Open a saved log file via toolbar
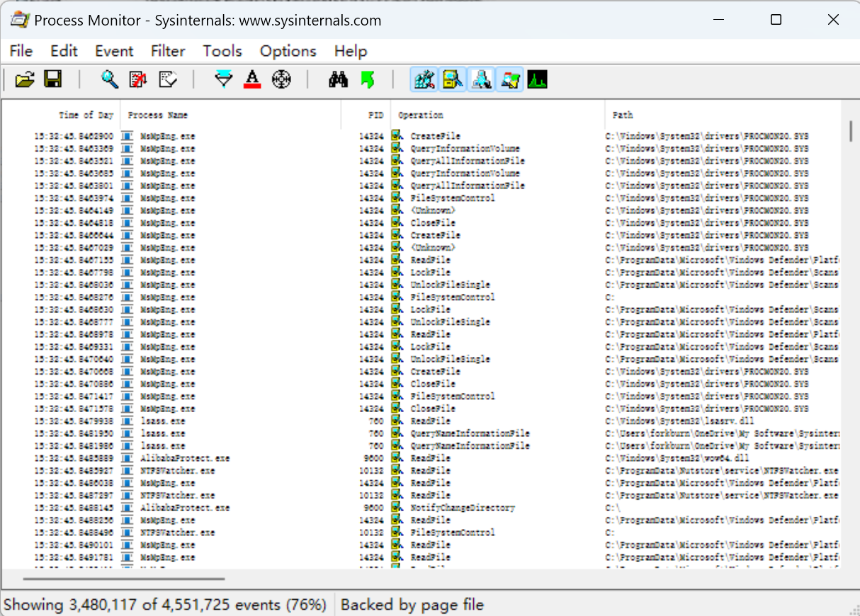The width and height of the screenshot is (860, 616). pos(25,79)
